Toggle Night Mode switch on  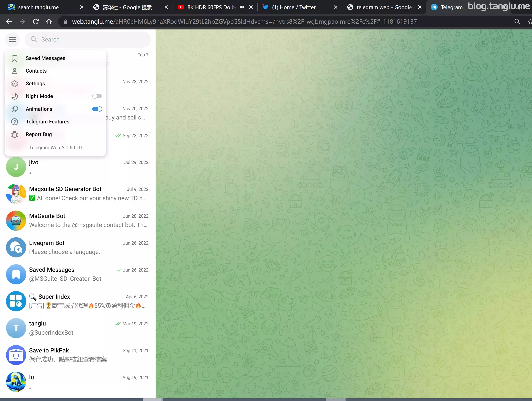click(97, 96)
